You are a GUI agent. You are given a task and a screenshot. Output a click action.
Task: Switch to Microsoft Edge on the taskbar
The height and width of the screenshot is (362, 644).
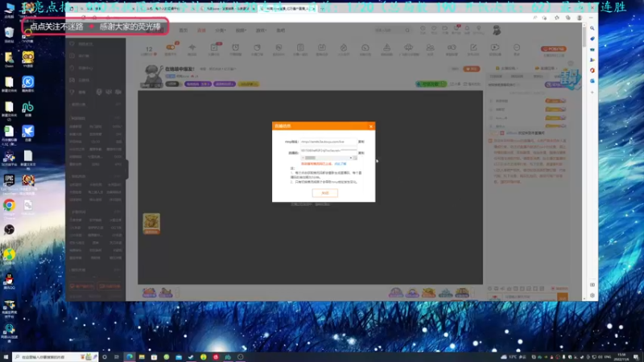pyautogui.click(x=130, y=357)
